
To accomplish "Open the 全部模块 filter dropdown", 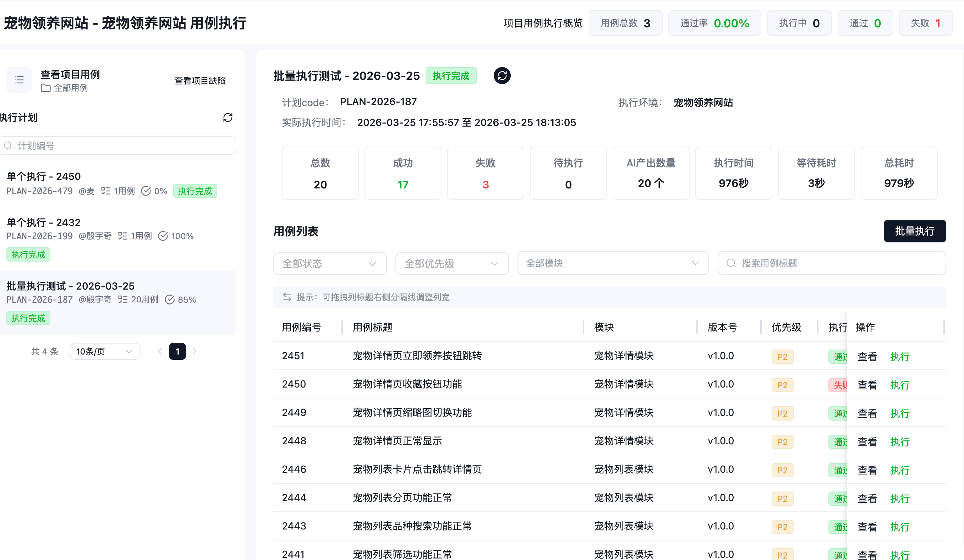I will point(613,263).
